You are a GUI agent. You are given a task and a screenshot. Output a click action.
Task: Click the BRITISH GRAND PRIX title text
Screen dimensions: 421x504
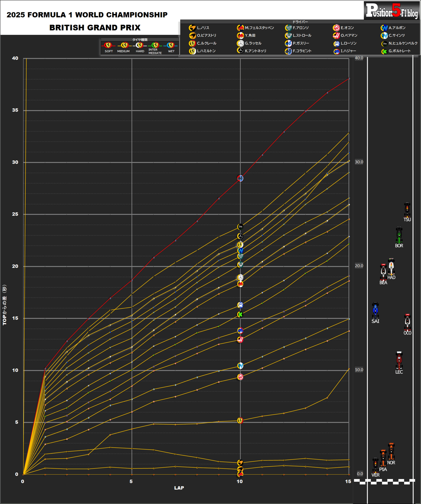pos(95,28)
